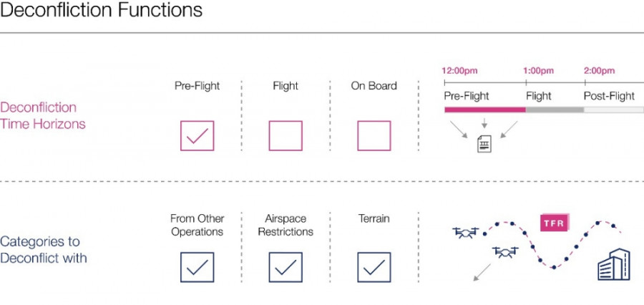644x305 pixels.
Task: Click the Categories to Deconflict with label
Action: 43,249
